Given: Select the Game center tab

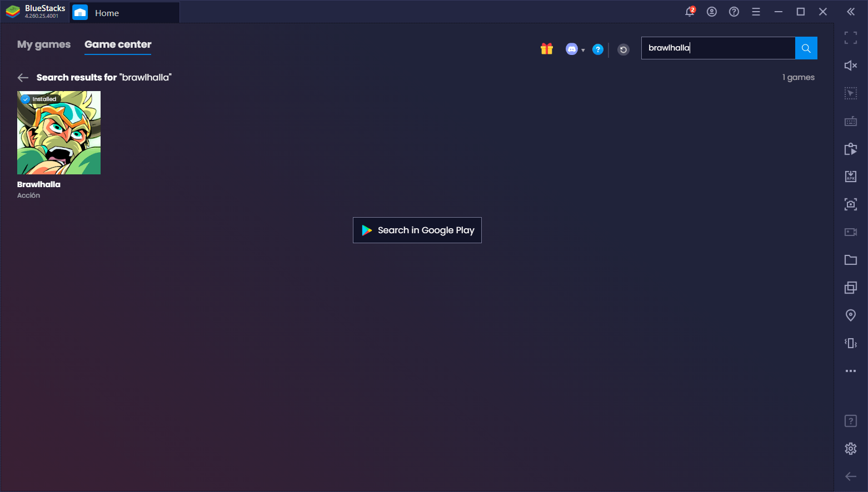Looking at the screenshot, I should point(118,44).
